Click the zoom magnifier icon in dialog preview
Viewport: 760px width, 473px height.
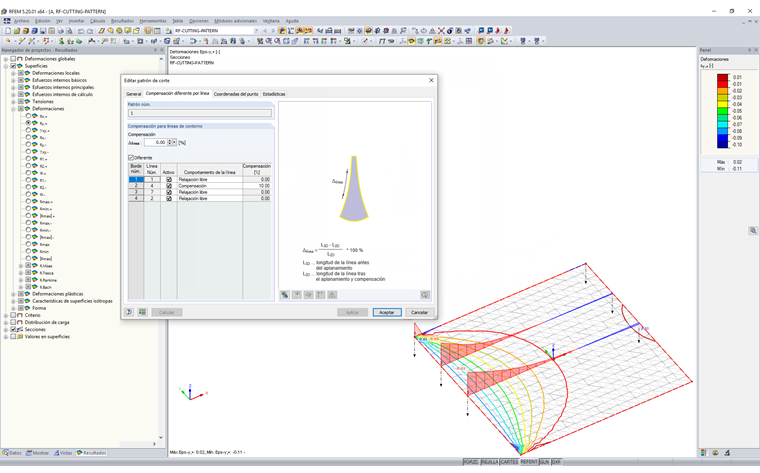click(425, 295)
